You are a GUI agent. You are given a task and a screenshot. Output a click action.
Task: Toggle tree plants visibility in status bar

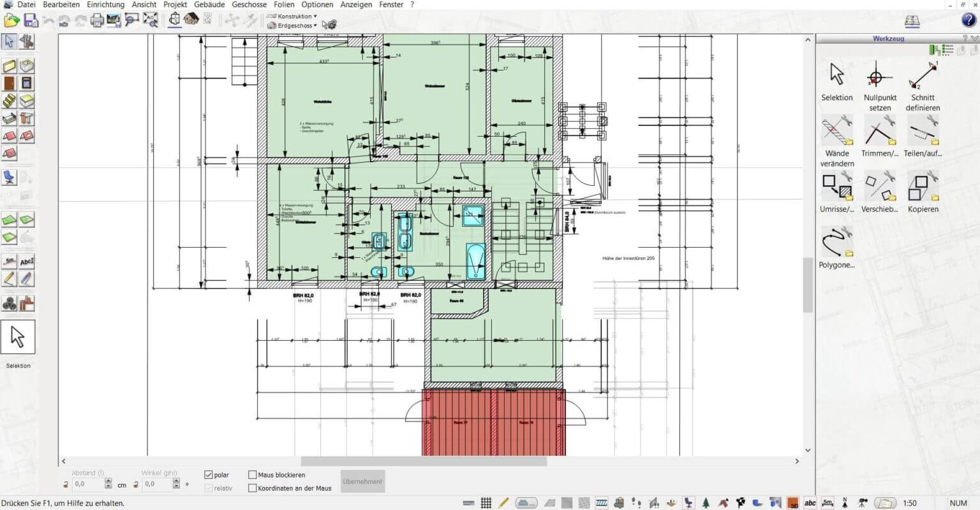tap(706, 503)
